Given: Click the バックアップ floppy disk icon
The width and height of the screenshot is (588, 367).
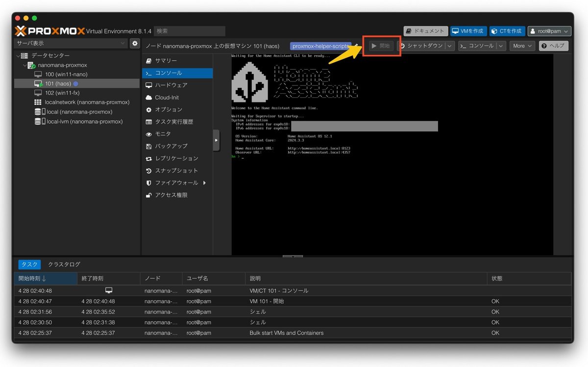Looking at the screenshot, I should pyautogui.click(x=149, y=146).
